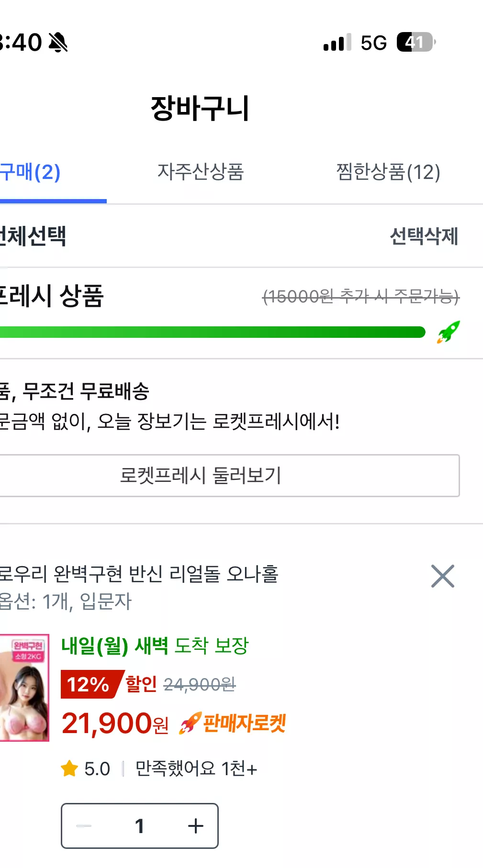This screenshot has width=483, height=868.
Task: Tap the silent mode bell icon
Action: point(58,43)
